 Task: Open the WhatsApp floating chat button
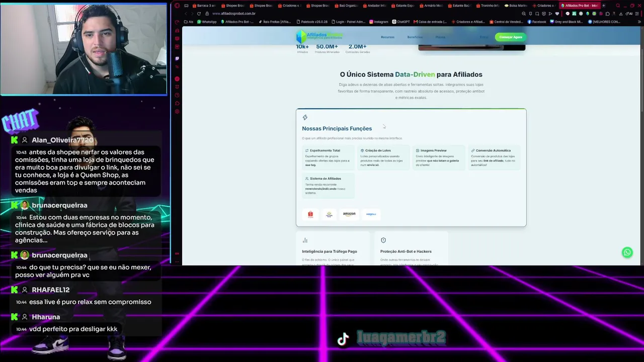point(627,252)
